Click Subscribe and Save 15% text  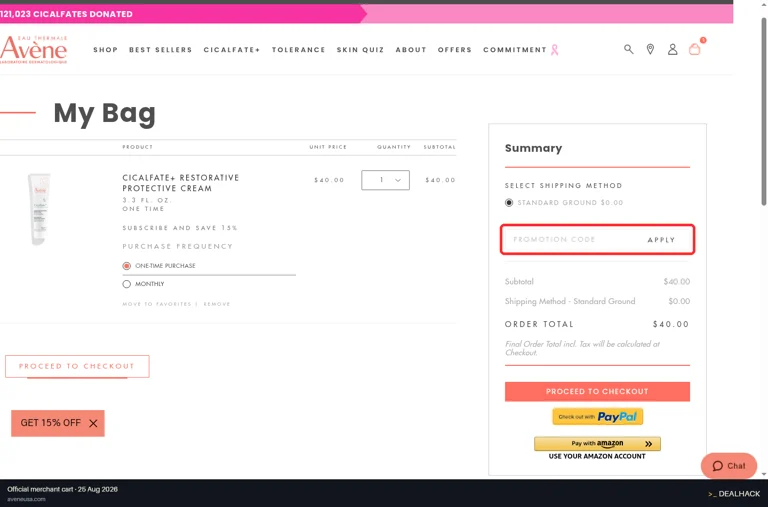[180, 228]
